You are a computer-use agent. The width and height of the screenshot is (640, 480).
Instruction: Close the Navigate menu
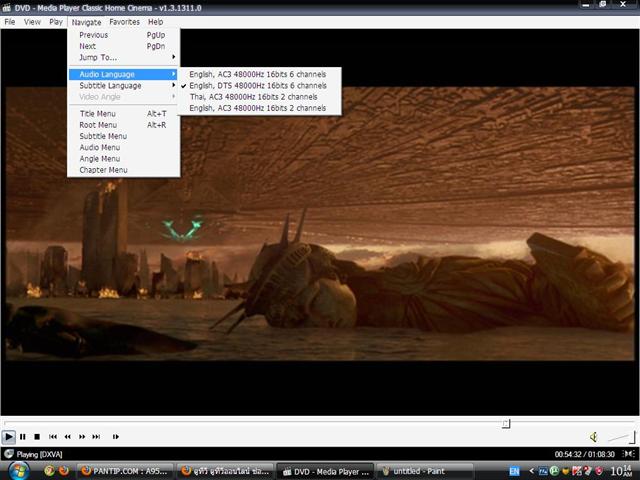click(86, 22)
